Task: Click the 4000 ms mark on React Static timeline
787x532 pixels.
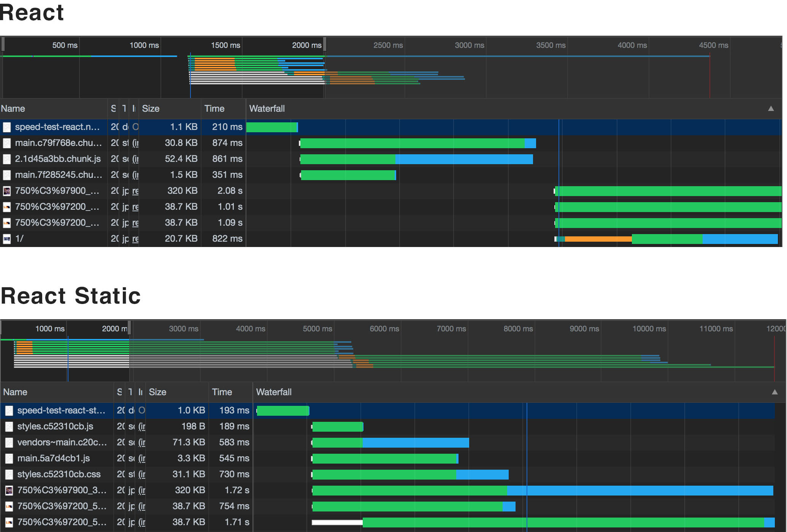Action: click(x=251, y=329)
